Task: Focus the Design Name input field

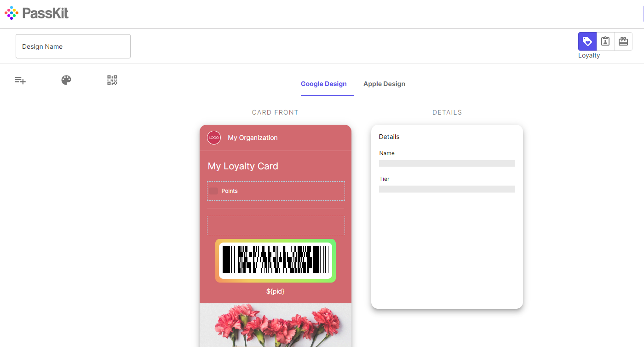Action: coord(73,46)
